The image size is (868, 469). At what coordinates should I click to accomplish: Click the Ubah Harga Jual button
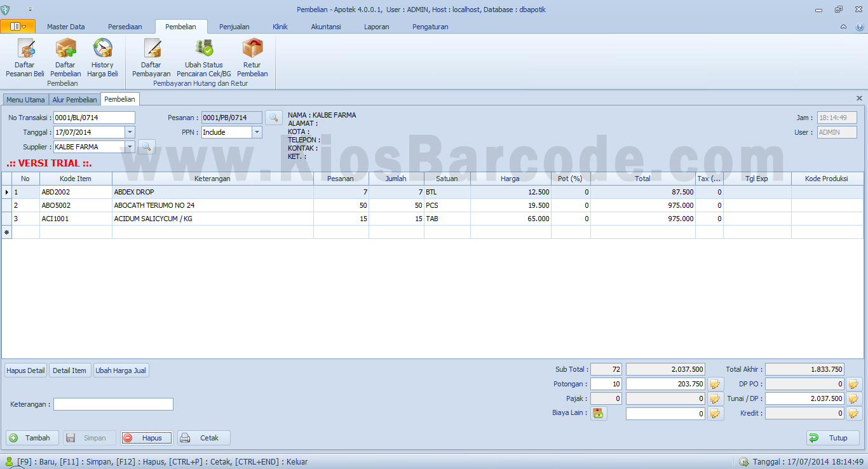pyautogui.click(x=121, y=370)
